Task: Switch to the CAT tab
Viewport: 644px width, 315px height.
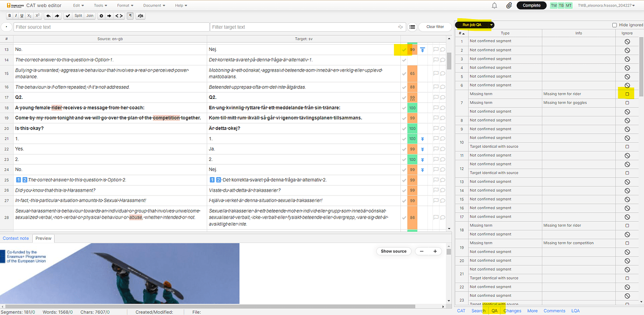Action: click(x=461, y=311)
